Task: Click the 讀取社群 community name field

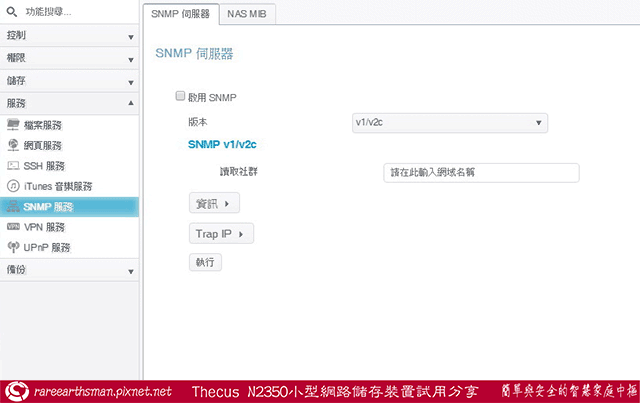Action: [481, 173]
